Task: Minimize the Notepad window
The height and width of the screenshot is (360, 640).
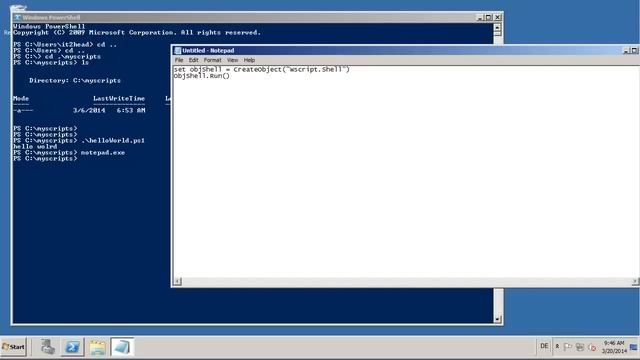Action: click(x=626, y=51)
